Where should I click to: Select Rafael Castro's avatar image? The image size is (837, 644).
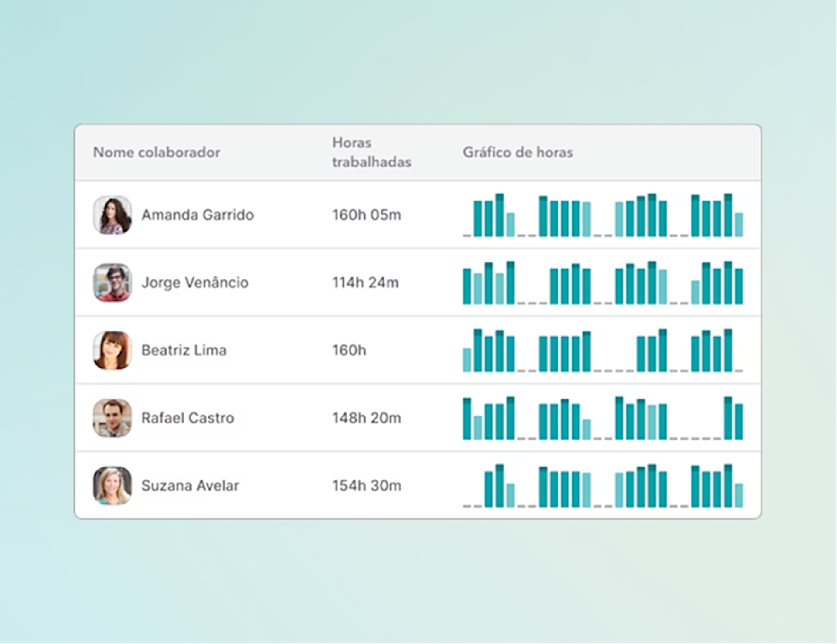[x=112, y=418]
